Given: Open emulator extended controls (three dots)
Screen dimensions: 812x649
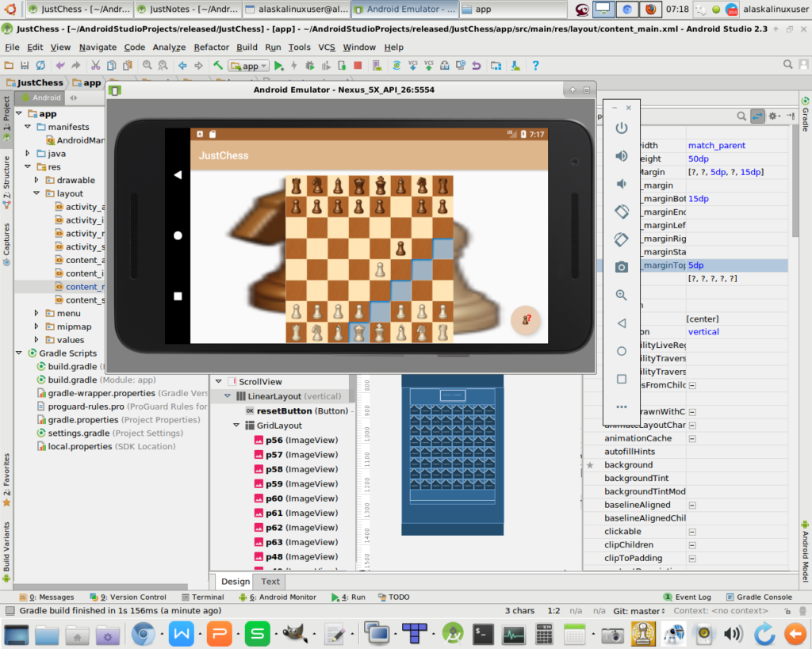Looking at the screenshot, I should (622, 407).
